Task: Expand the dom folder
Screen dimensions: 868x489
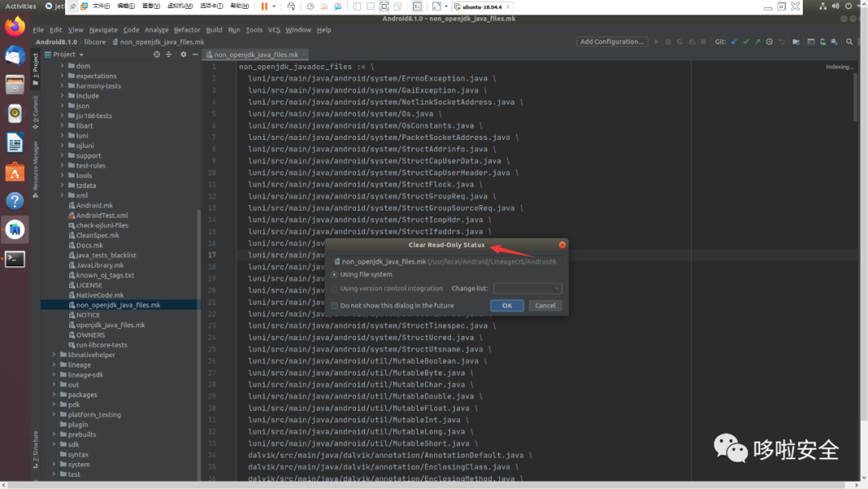Action: coord(62,66)
